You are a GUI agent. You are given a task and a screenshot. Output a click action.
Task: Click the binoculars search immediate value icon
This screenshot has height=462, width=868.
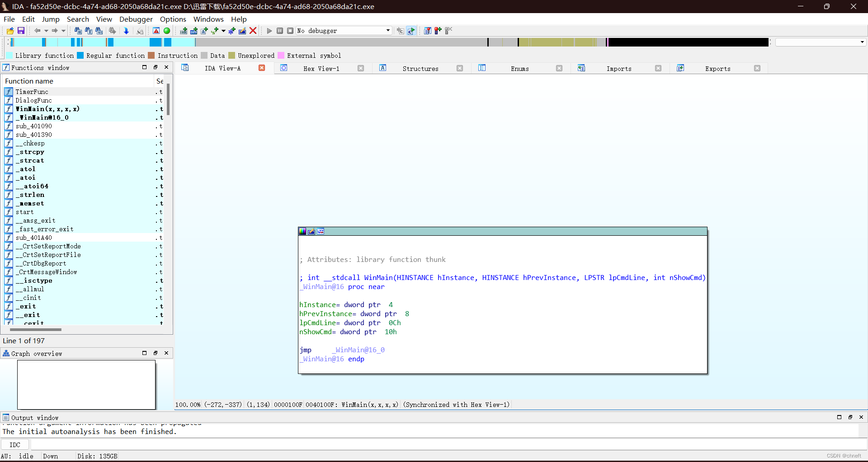(x=78, y=31)
